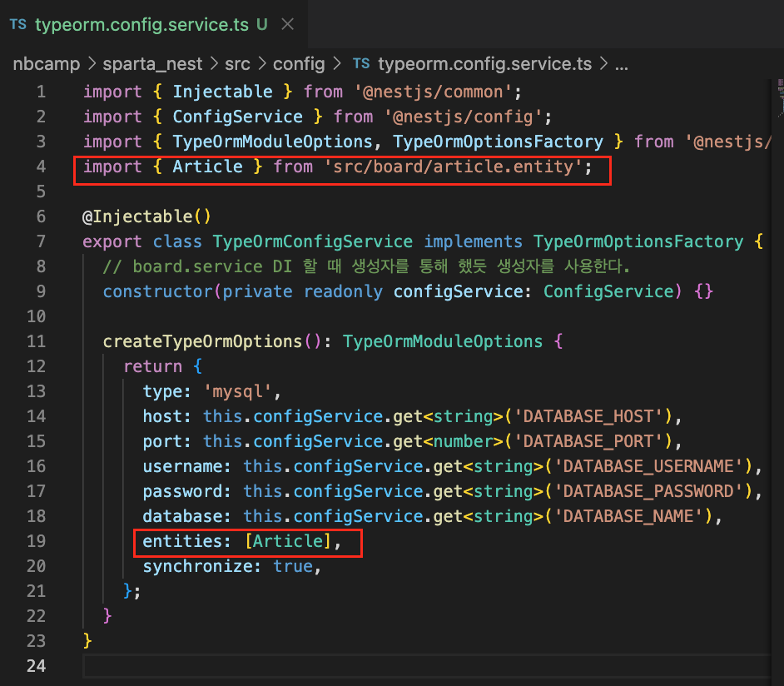The height and width of the screenshot is (686, 784).
Task: Open the 'src' breadcrumb dropdown
Action: [x=238, y=63]
